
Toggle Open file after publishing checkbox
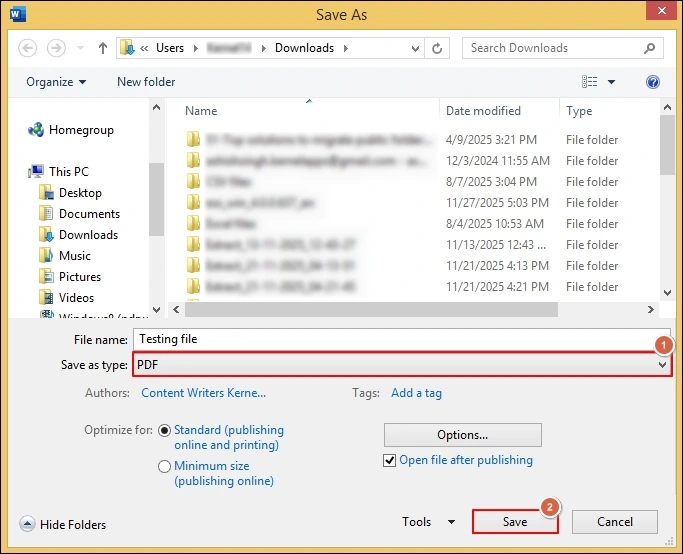(x=389, y=460)
